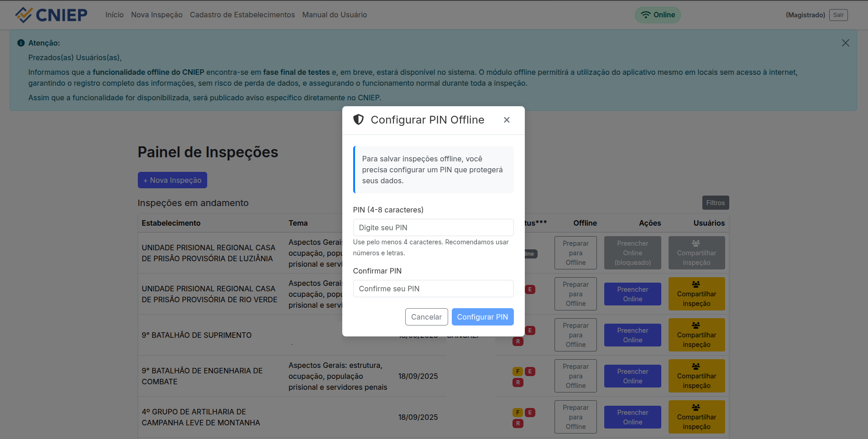Go to Nova Inspeção in navbar

point(157,15)
